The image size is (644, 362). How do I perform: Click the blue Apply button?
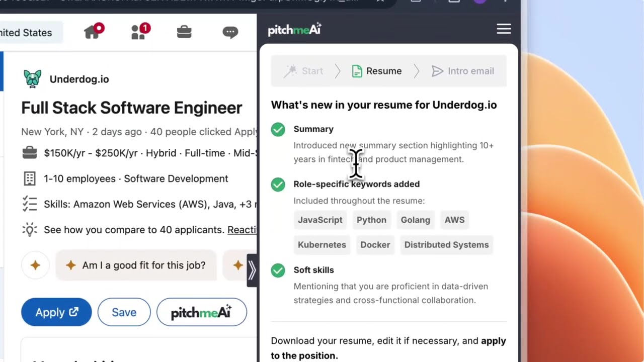56,312
